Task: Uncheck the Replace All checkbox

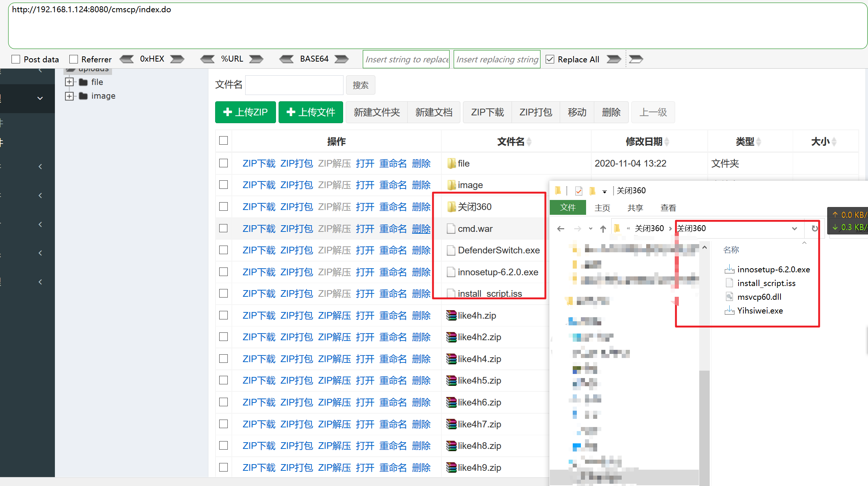Action: [x=550, y=59]
